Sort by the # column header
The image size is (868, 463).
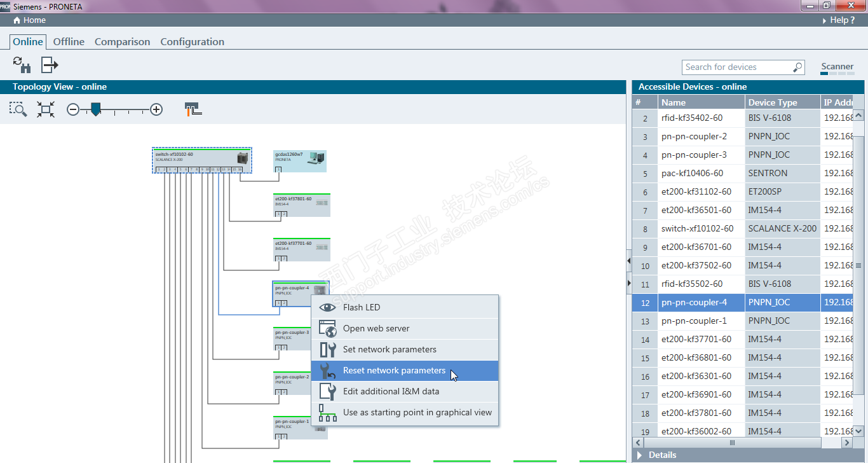click(645, 102)
